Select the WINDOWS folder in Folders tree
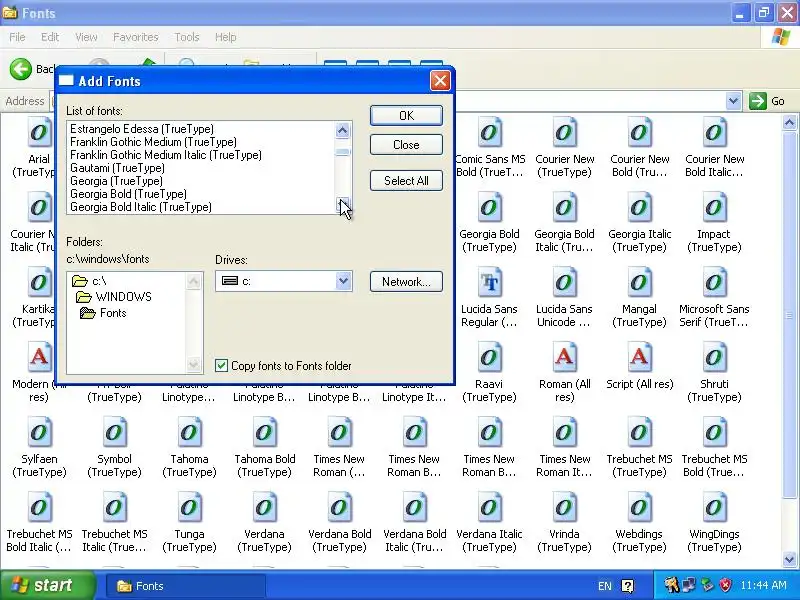The width and height of the screenshot is (800, 600). (114, 297)
